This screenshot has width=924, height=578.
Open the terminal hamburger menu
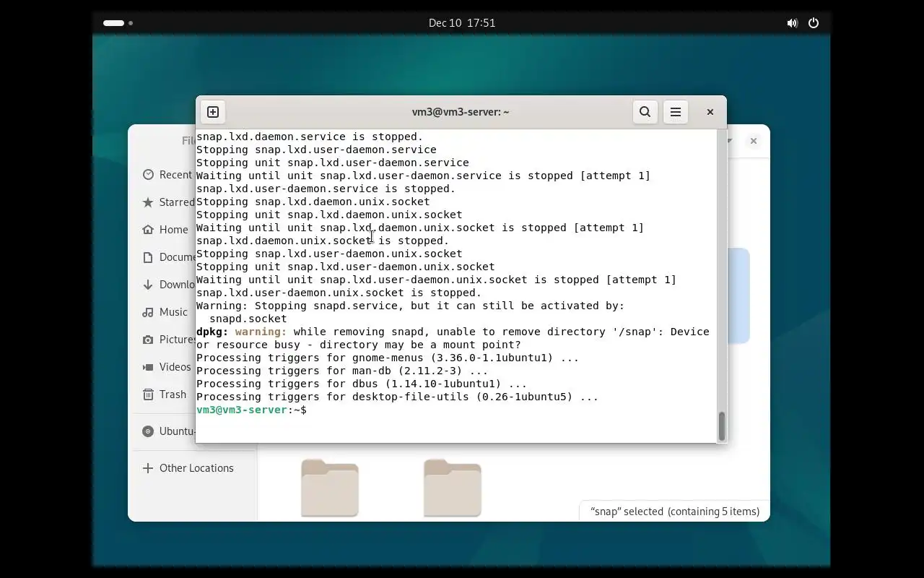pos(676,112)
